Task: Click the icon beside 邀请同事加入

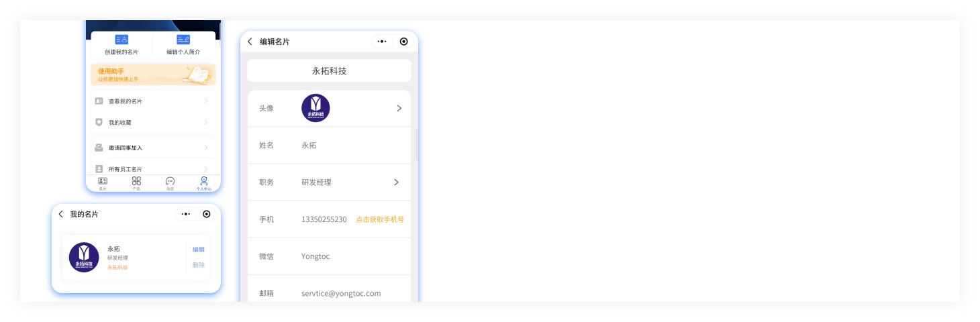Action: [99, 148]
